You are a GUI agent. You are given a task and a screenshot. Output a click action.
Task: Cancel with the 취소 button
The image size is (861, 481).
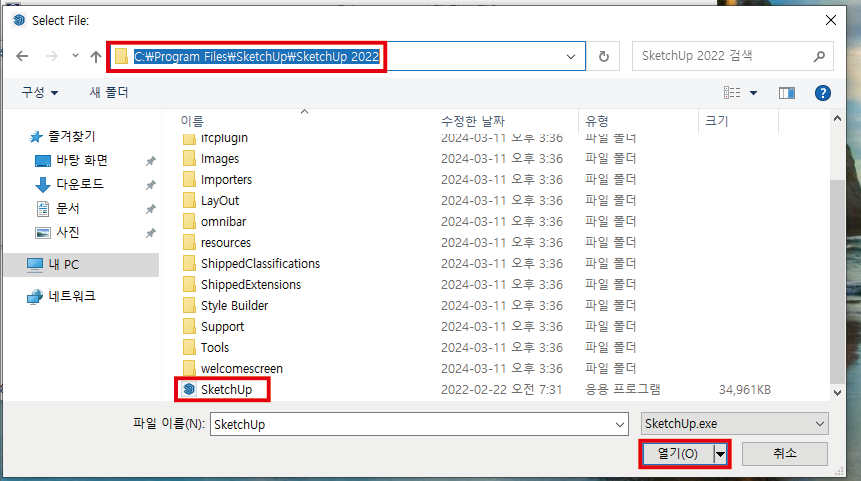click(785, 454)
